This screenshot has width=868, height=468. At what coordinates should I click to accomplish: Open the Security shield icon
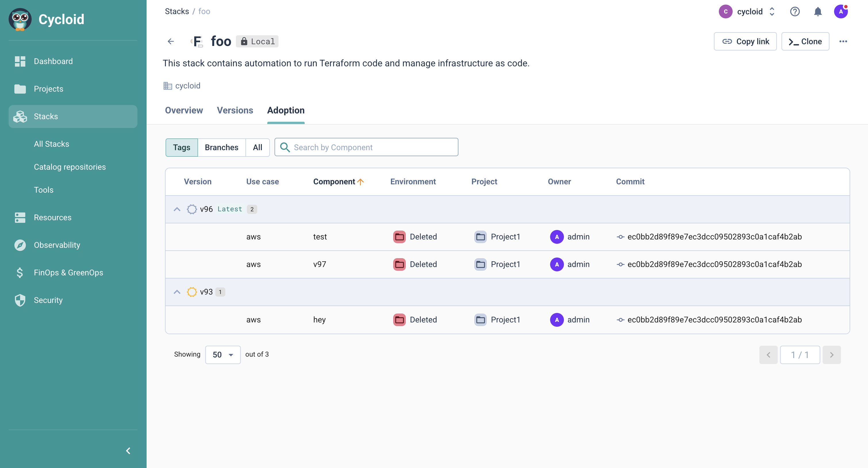pyautogui.click(x=20, y=300)
